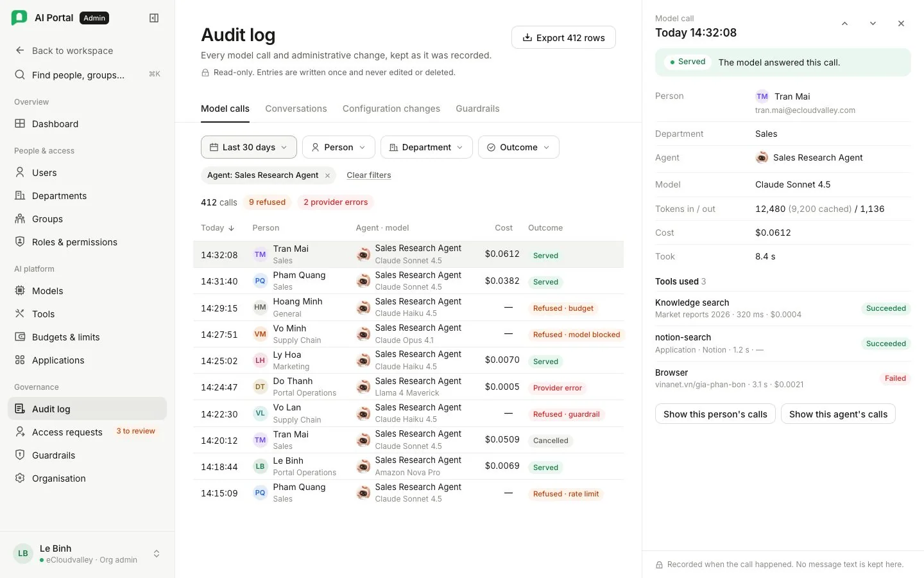This screenshot has height=578, width=924.
Task: Go to Departments page
Action: point(87,195)
